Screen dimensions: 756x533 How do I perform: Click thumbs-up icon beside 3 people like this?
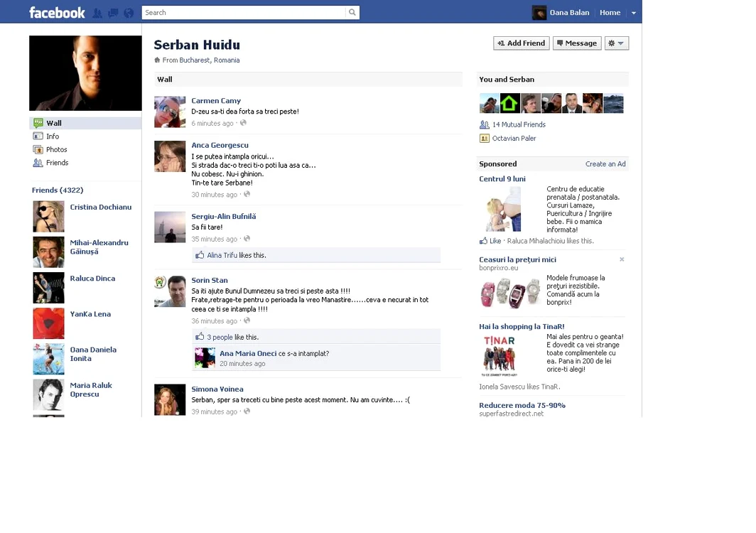200,337
